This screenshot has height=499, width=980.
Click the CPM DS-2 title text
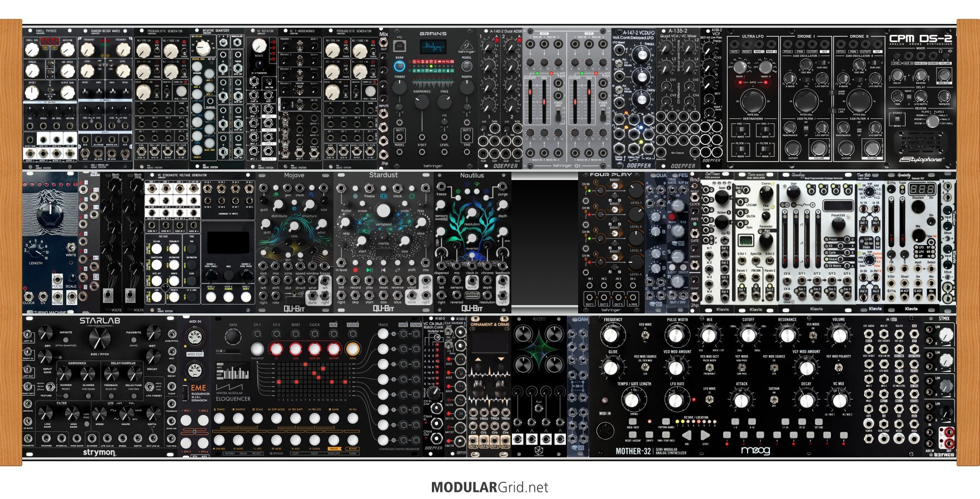coord(921,38)
